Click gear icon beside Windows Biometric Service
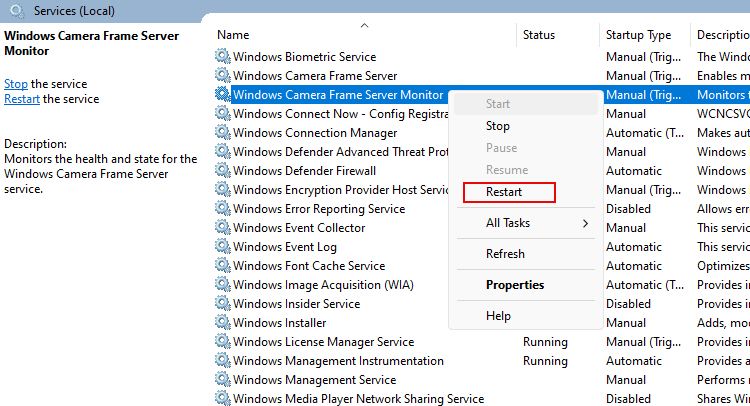 point(222,57)
